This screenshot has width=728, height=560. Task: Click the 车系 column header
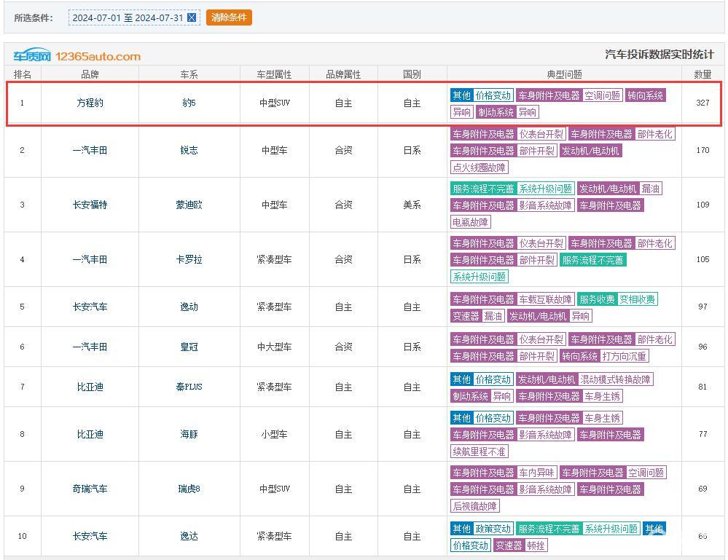pyautogui.click(x=189, y=74)
